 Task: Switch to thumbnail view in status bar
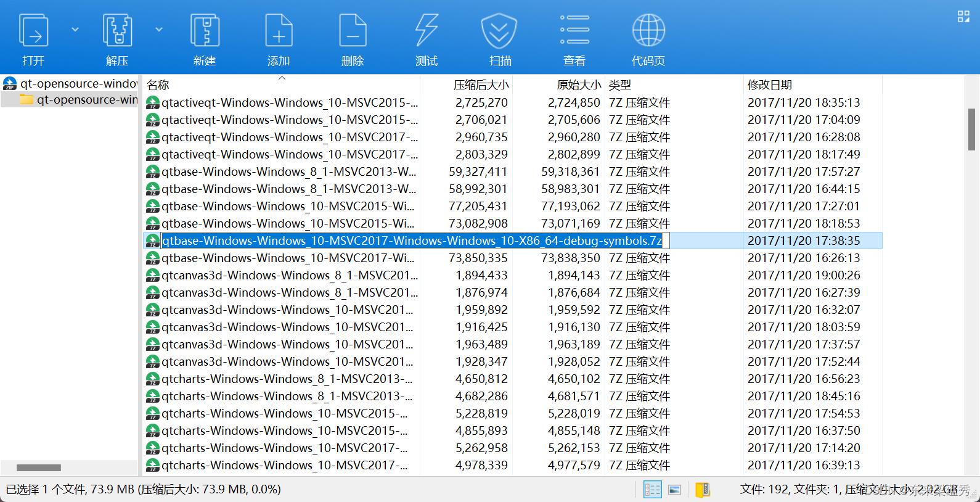675,490
